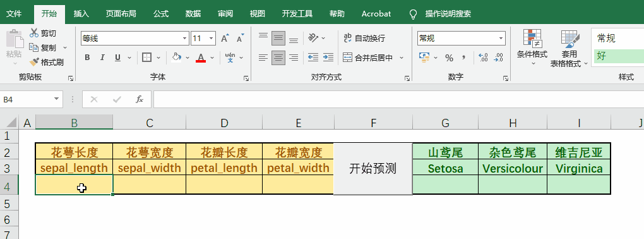Expand the Name Box dropdown arrow
This screenshot has height=239, width=644.
pyautogui.click(x=56, y=99)
